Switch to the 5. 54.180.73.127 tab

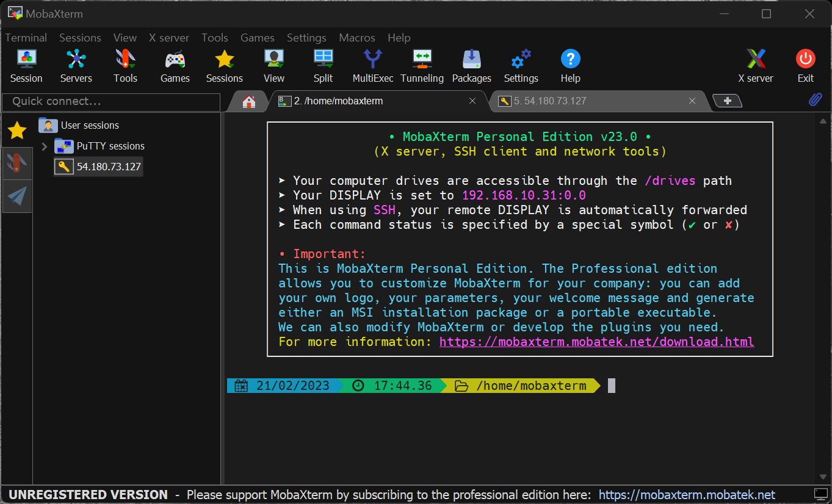pyautogui.click(x=598, y=101)
